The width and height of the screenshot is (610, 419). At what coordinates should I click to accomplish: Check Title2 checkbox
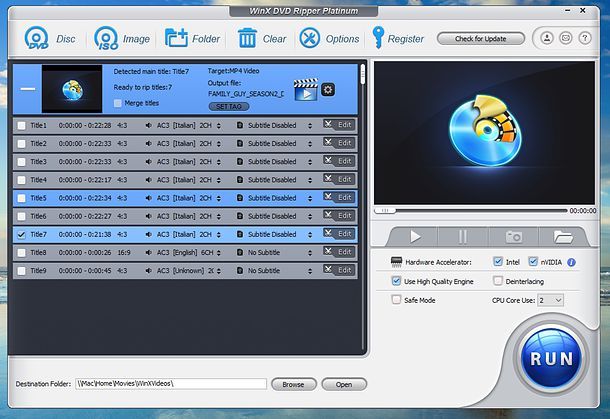[21, 144]
